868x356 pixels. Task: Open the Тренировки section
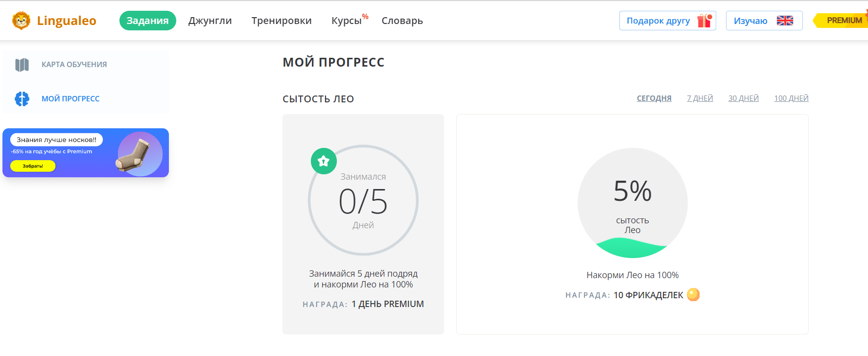[282, 21]
